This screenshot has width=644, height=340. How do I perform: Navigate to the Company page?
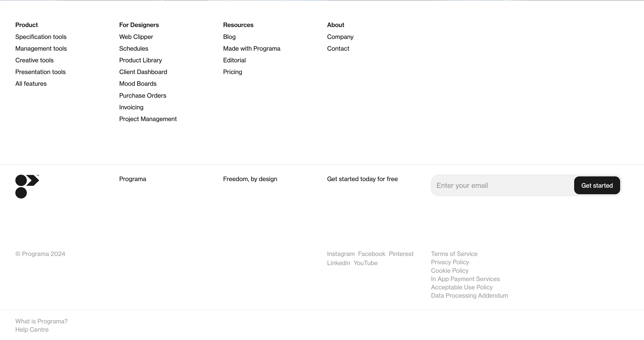(x=340, y=37)
